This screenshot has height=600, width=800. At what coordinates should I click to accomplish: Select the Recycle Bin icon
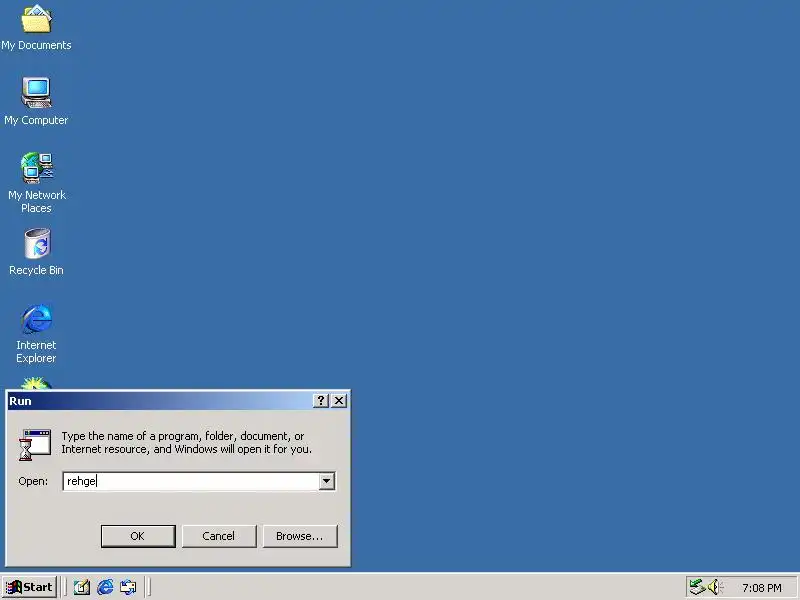point(36,252)
